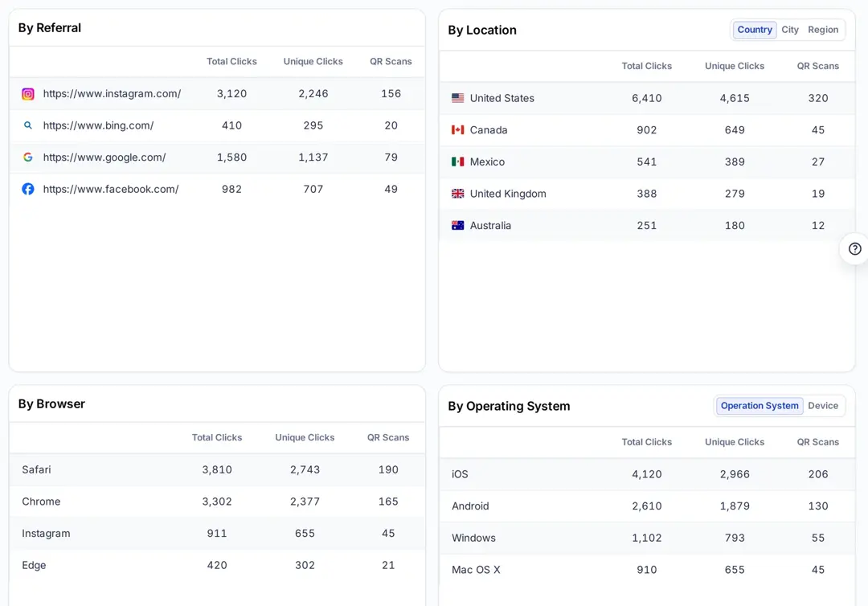
Task: Select the Device tab
Action: 823,406
